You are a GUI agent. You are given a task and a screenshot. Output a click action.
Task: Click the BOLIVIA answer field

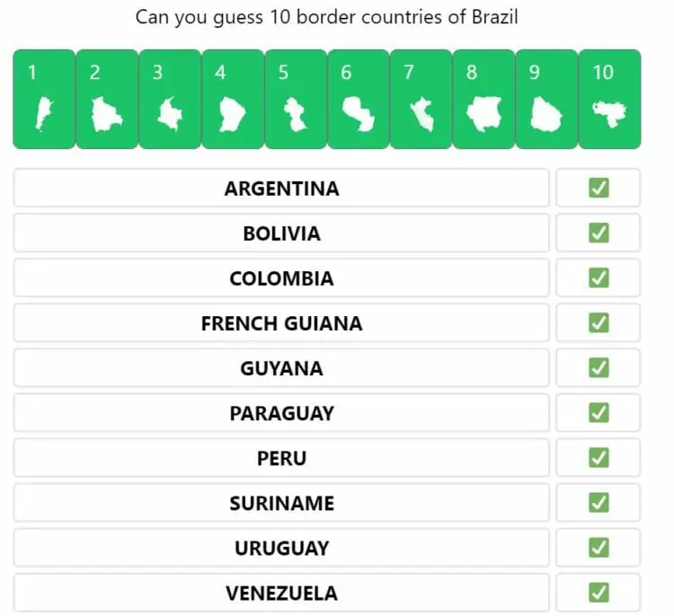(x=281, y=233)
